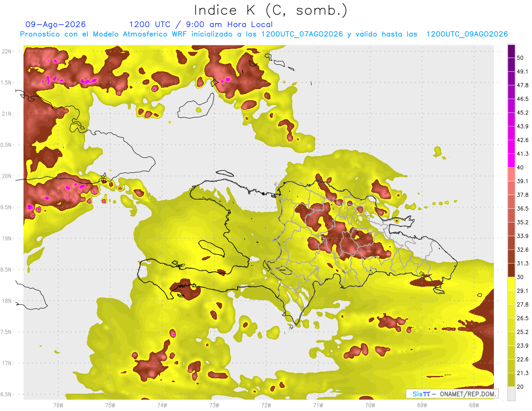The height and width of the screenshot is (411, 532).
Task: Click the 23.9 label on the color bar
Action: pos(523,345)
